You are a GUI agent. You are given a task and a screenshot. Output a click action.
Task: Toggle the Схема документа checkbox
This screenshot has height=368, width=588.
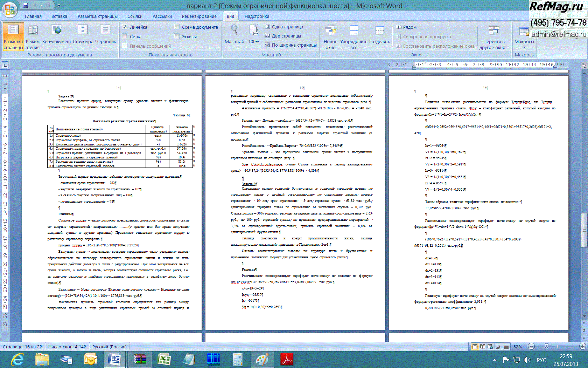click(x=177, y=27)
